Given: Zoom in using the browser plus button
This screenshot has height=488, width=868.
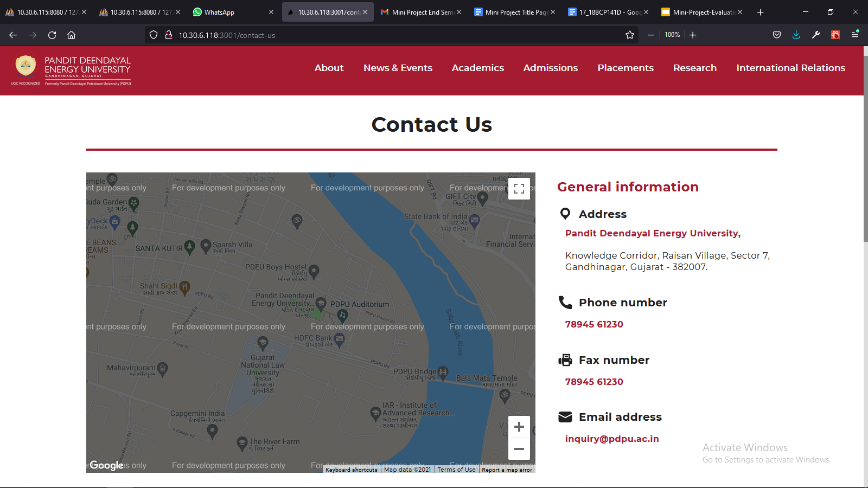Looking at the screenshot, I should 693,35.
